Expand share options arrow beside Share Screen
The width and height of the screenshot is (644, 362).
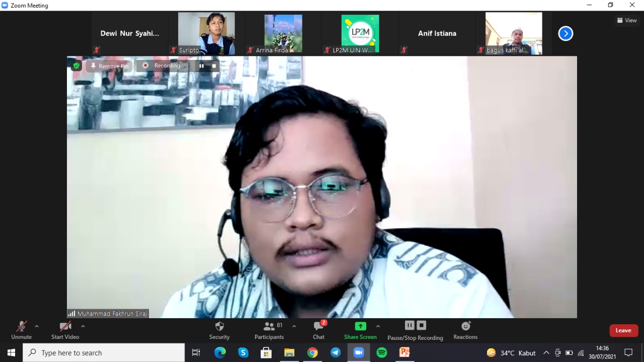click(x=378, y=326)
